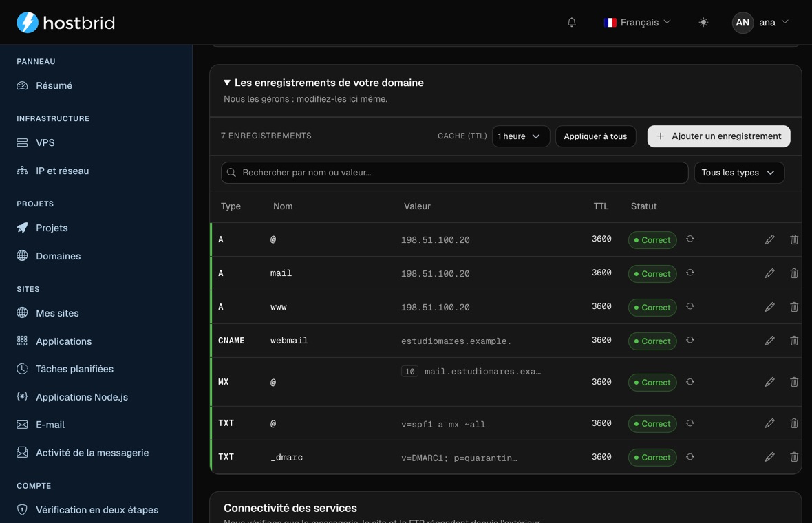Click the estudiomares.example. CNAME value
The image size is (812, 523).
click(456, 341)
